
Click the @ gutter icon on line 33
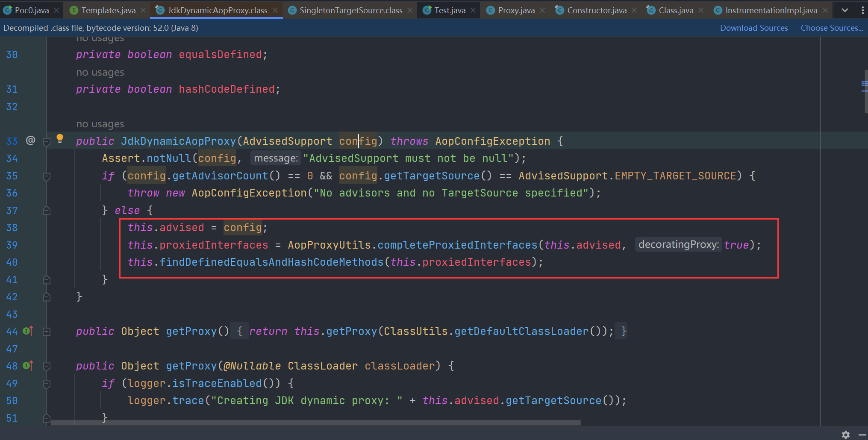click(30, 141)
